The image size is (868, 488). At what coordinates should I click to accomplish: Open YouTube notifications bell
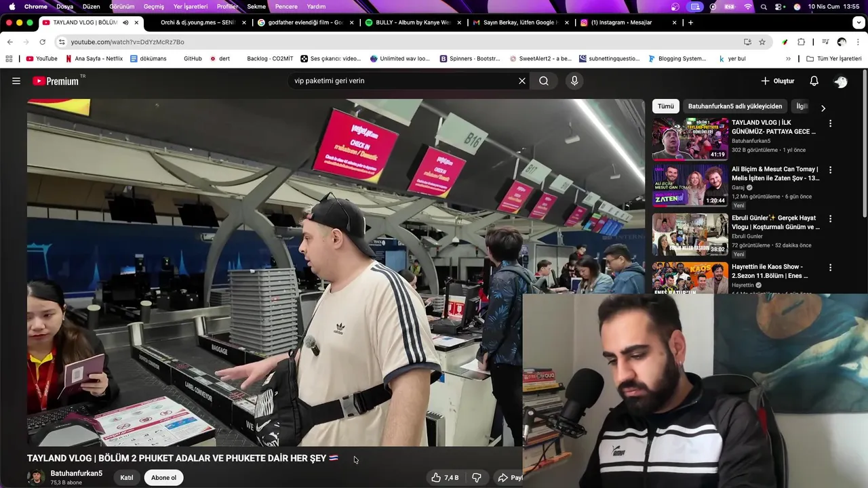(x=814, y=81)
